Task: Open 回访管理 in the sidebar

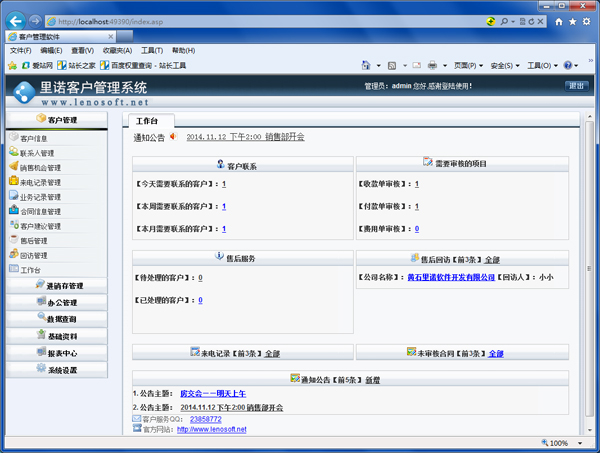Action: 34,256
